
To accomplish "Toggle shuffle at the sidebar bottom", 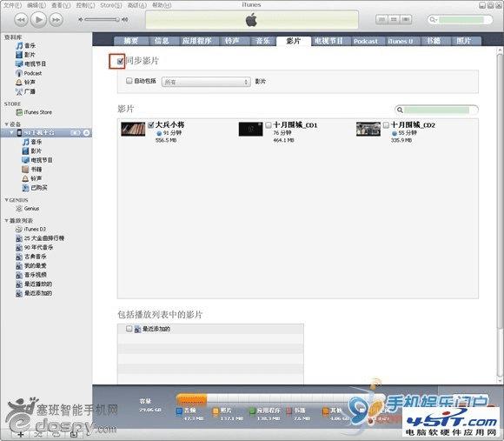I will [x=38, y=434].
